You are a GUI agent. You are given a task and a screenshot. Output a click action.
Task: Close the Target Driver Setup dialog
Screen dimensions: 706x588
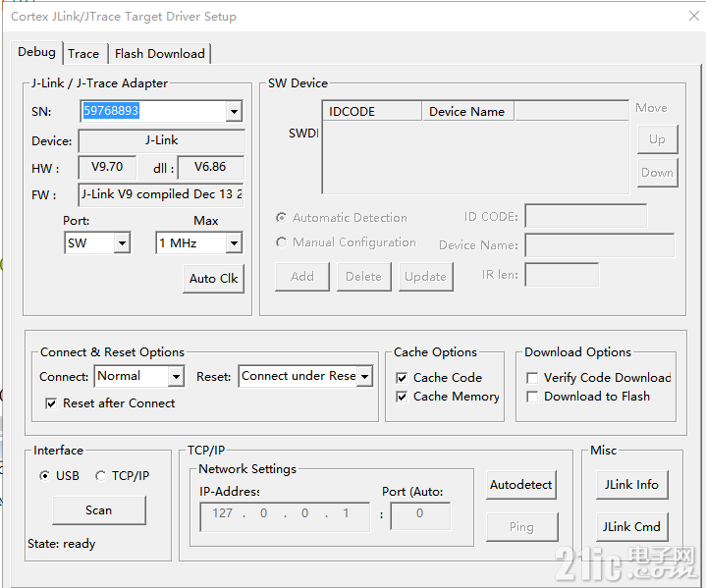(694, 17)
